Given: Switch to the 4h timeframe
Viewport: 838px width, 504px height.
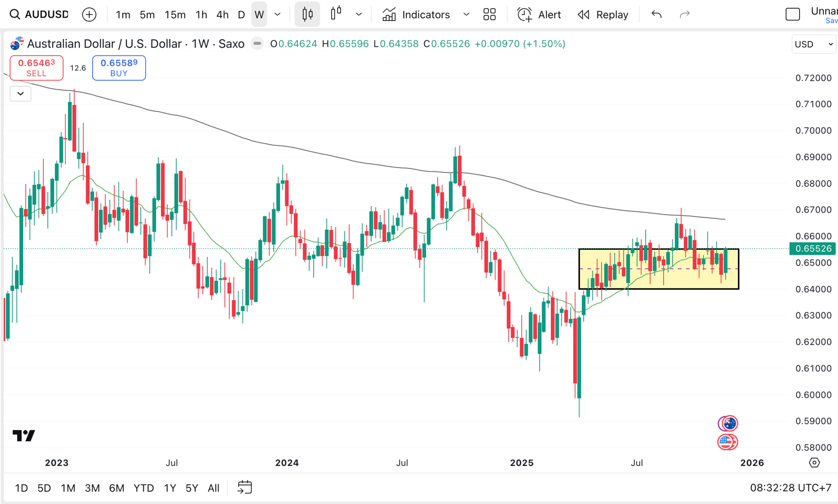Looking at the screenshot, I should pyautogui.click(x=222, y=14).
